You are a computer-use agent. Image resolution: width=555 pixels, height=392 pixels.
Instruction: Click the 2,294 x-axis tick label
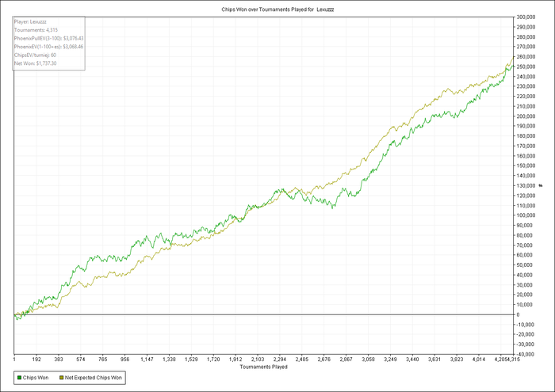[280, 360]
